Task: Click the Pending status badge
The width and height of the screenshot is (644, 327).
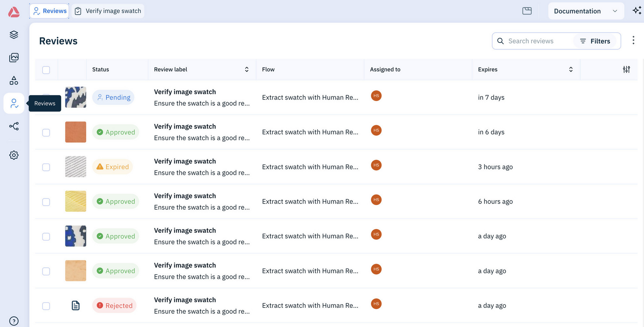Action: tap(113, 97)
